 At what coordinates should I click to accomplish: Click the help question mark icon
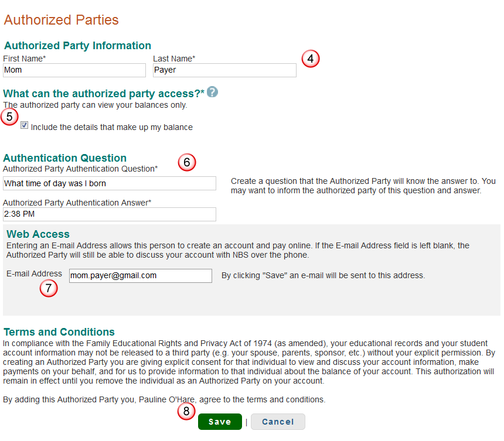click(x=212, y=92)
